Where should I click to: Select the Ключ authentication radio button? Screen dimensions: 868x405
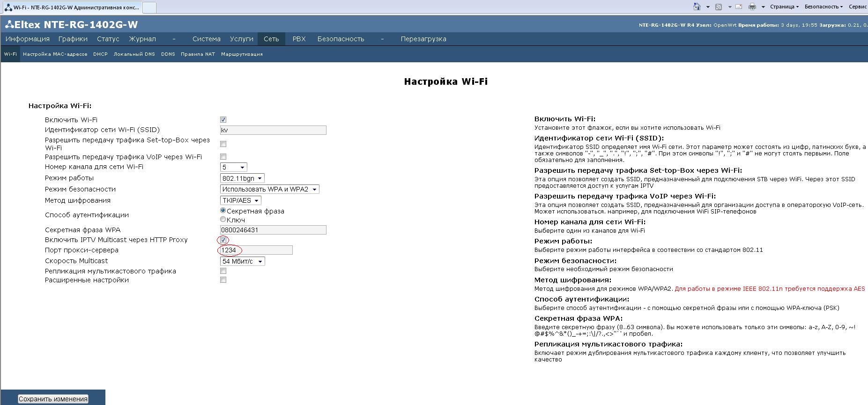click(x=223, y=220)
